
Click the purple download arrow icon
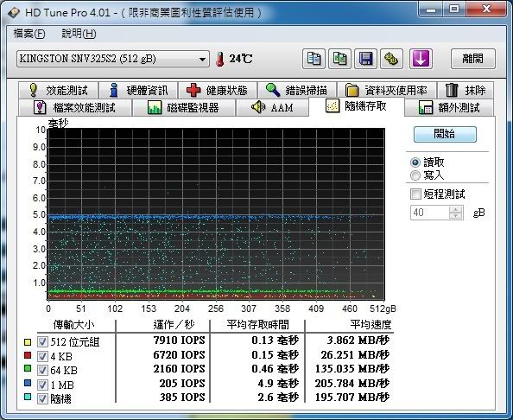point(421,59)
